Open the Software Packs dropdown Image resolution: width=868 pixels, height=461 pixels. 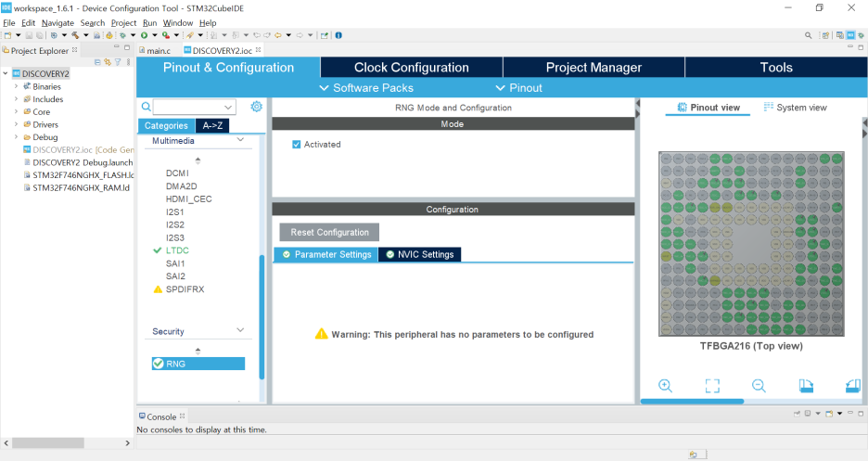pos(366,88)
